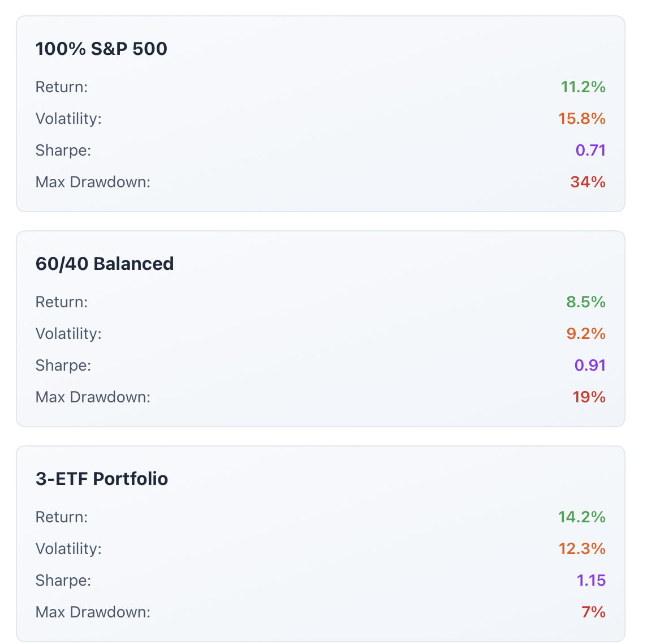
Task: Click the 60/40 Balanced card heading
Action: (x=105, y=264)
